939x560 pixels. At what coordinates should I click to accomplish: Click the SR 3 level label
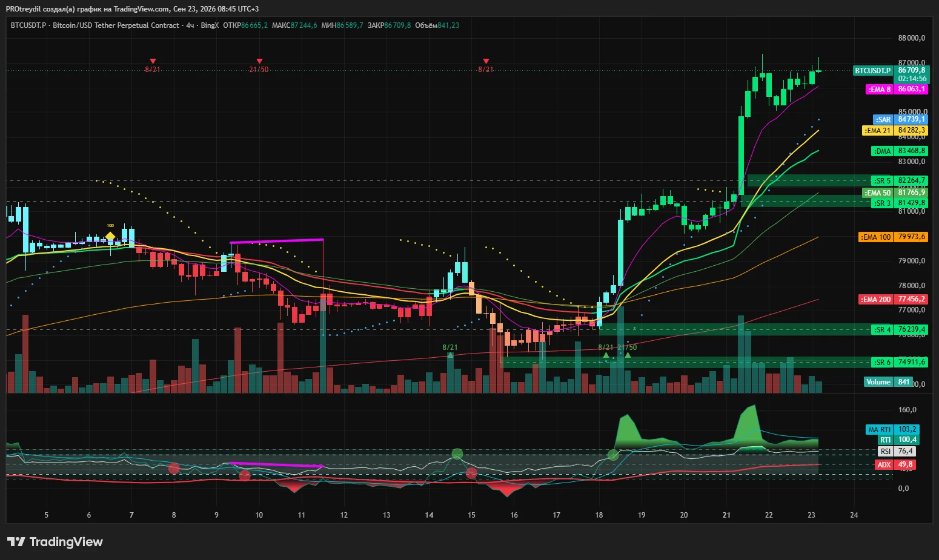tap(900, 203)
